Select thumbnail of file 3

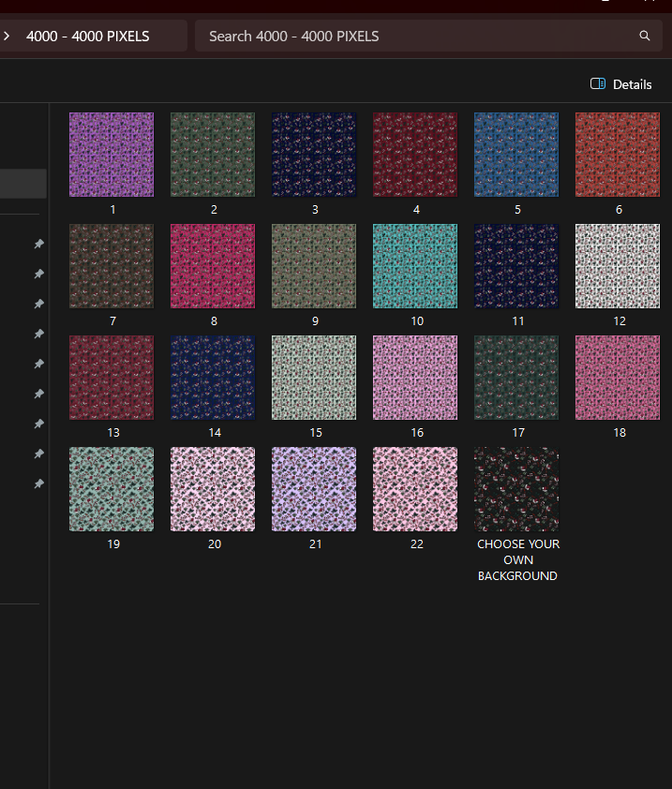point(314,155)
